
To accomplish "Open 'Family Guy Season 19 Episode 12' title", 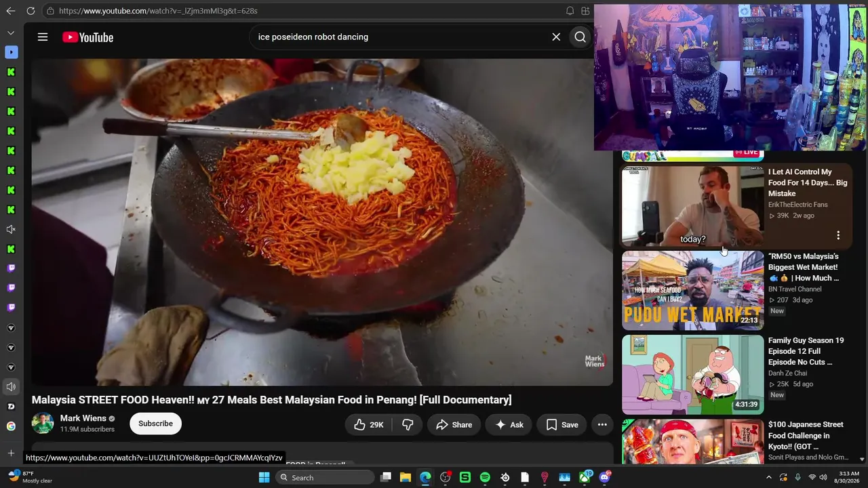I will tap(806, 351).
